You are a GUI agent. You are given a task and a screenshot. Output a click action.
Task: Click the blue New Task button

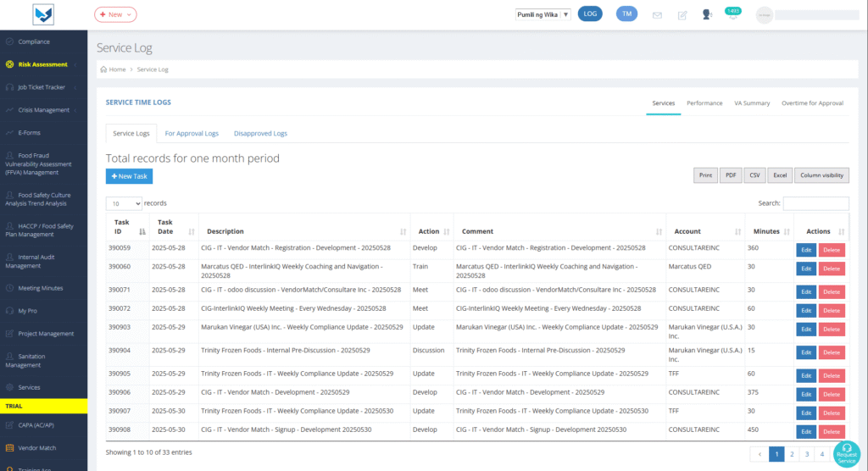pos(129,176)
